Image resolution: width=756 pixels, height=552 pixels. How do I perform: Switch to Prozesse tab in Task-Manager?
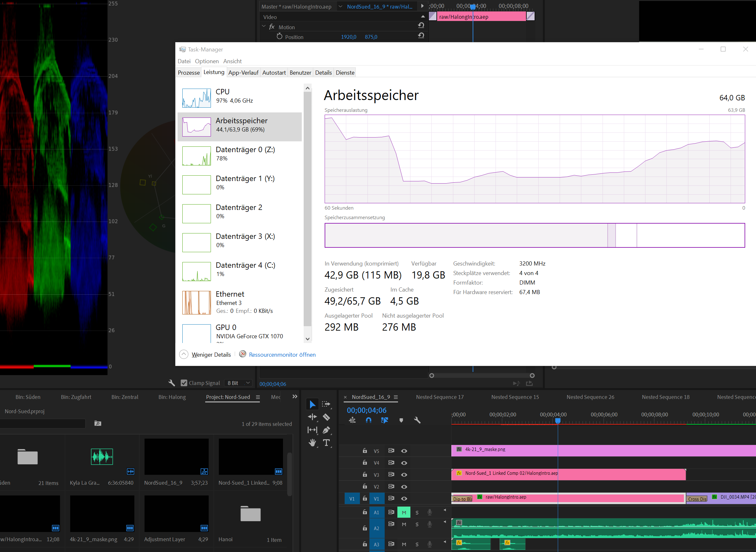pyautogui.click(x=188, y=72)
